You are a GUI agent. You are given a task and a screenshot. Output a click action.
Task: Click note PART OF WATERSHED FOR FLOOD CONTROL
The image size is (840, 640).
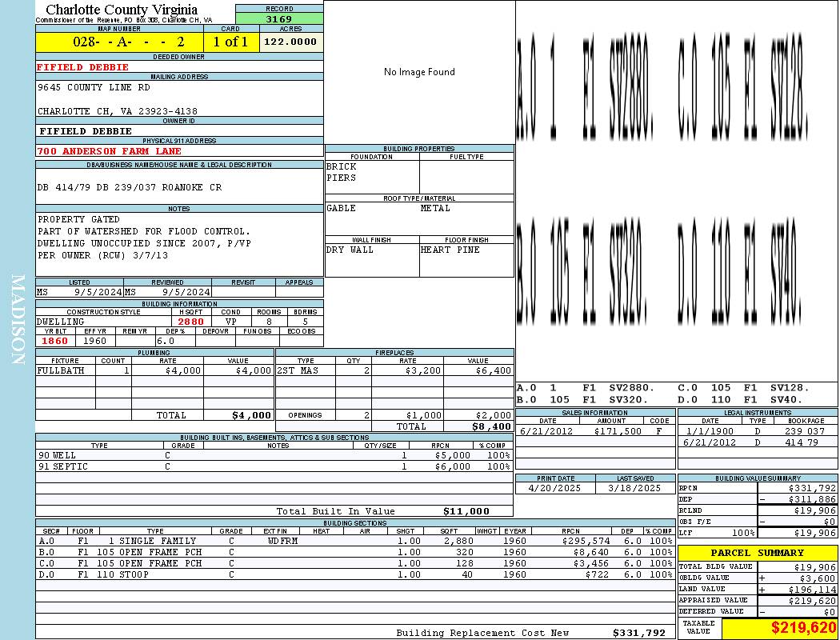(144, 231)
